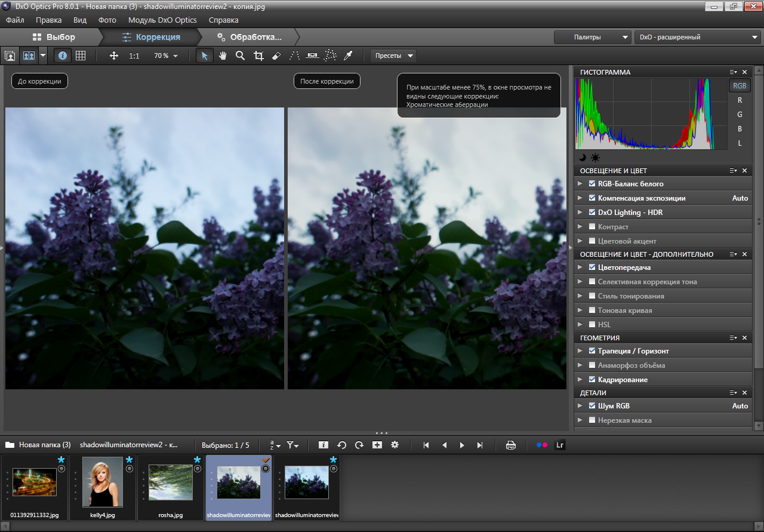Open the Пресеты dropdown

[393, 56]
